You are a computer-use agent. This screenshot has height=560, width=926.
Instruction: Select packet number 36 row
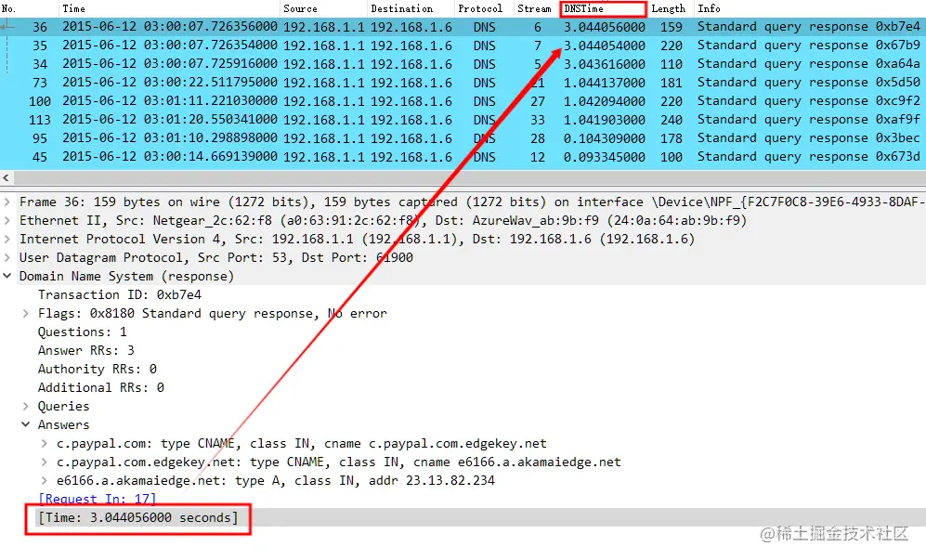click(463, 27)
